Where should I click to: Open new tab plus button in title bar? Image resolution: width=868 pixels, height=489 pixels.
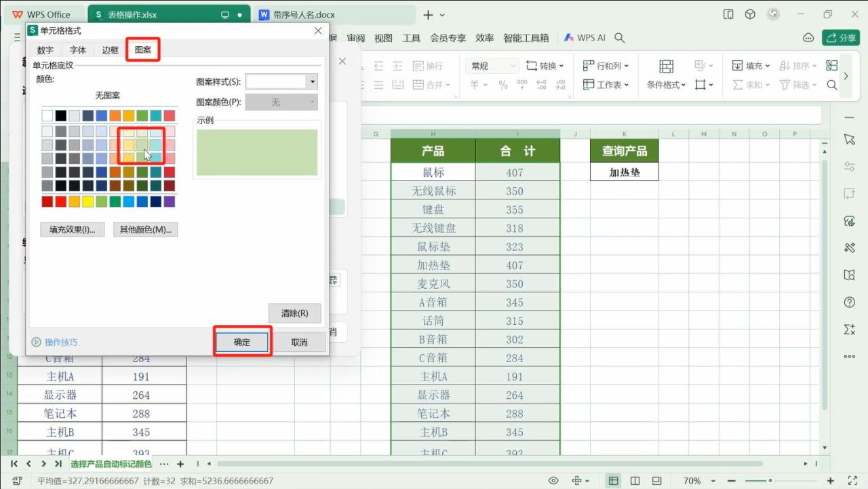(428, 14)
